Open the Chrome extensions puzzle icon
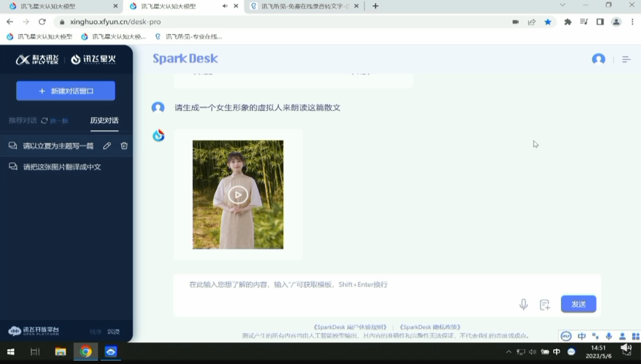 568,22
